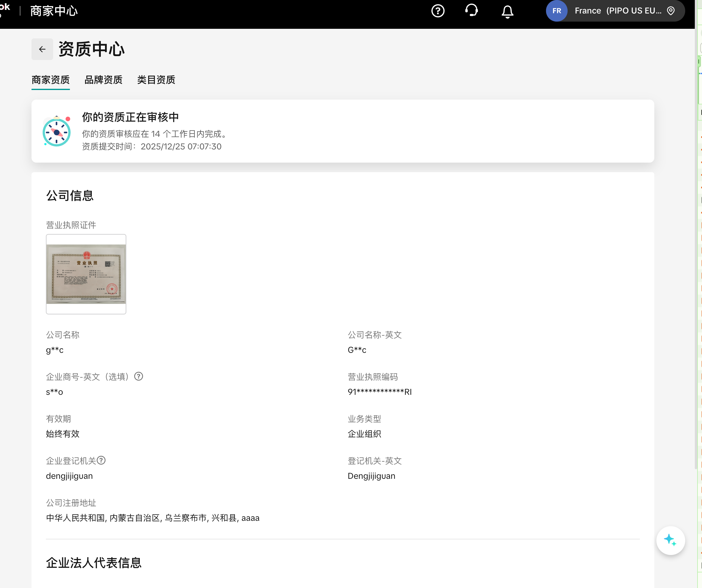Click the clock illustration in the review banner
702x588 pixels.
tap(57, 132)
